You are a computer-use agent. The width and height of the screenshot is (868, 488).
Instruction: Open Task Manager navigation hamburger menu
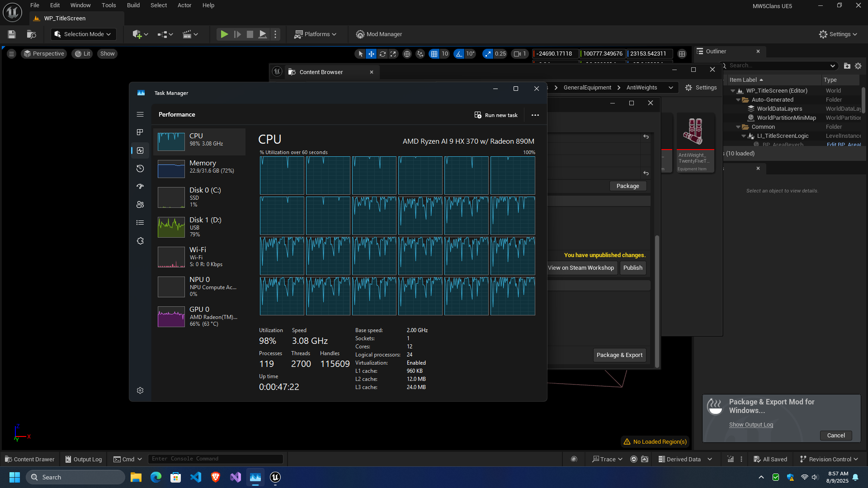pyautogui.click(x=140, y=115)
